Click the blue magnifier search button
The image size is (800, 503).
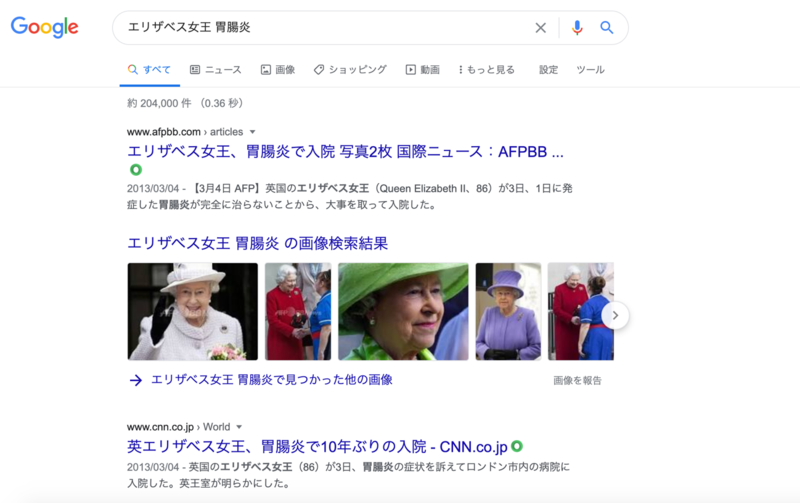(607, 27)
